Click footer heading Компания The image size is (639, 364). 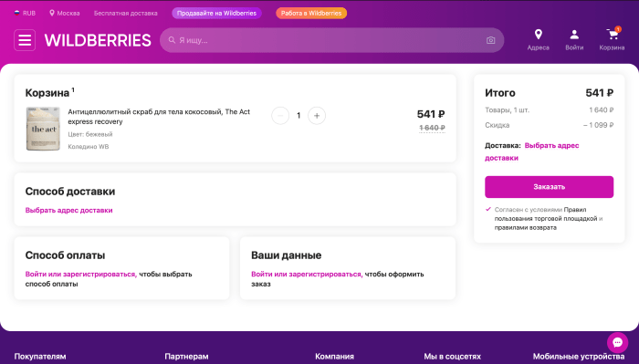coord(334,357)
